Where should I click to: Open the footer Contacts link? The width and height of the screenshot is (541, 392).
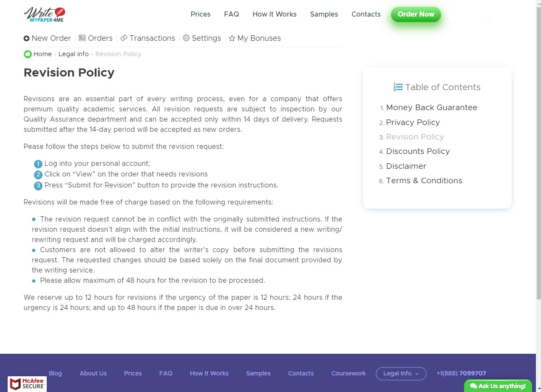click(301, 373)
